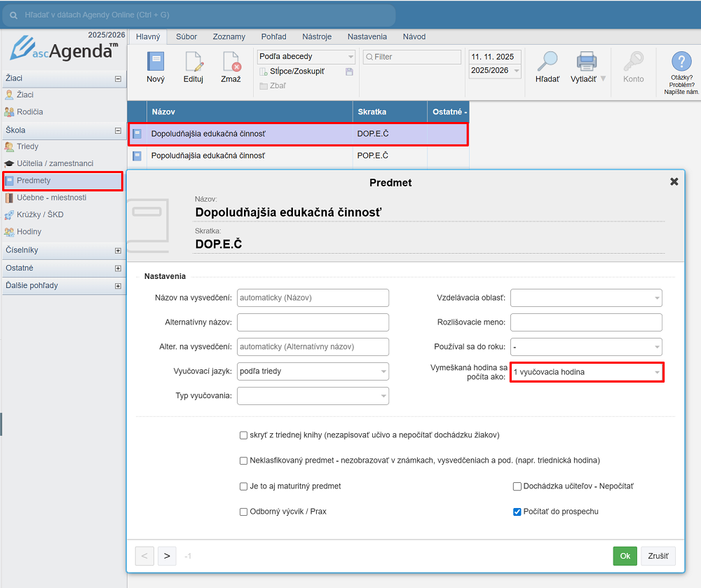Viewport: 701px width, 588px height.
Task: Click the Zmaž delete icon
Action: tap(231, 63)
